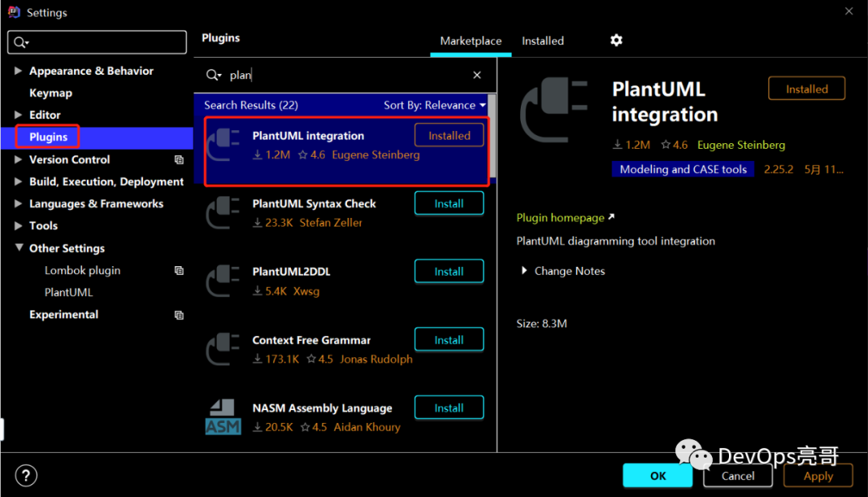Image resolution: width=868 pixels, height=497 pixels.
Task: Click the plugin search magnifier icon
Action: (x=213, y=75)
